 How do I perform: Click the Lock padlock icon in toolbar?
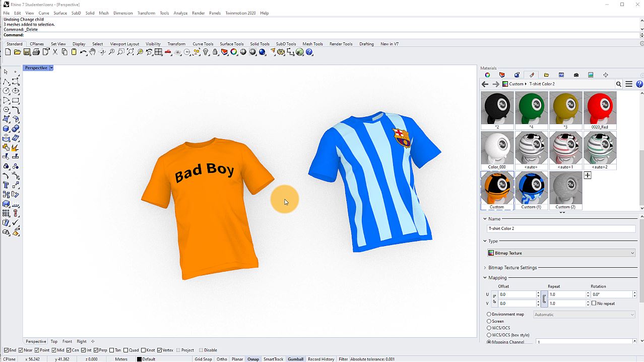click(215, 52)
